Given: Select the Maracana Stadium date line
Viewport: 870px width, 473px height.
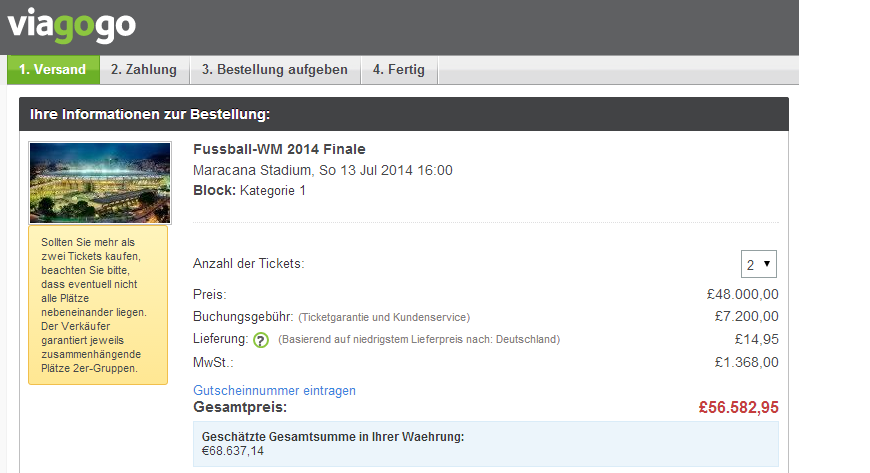Looking at the screenshot, I should point(322,170).
